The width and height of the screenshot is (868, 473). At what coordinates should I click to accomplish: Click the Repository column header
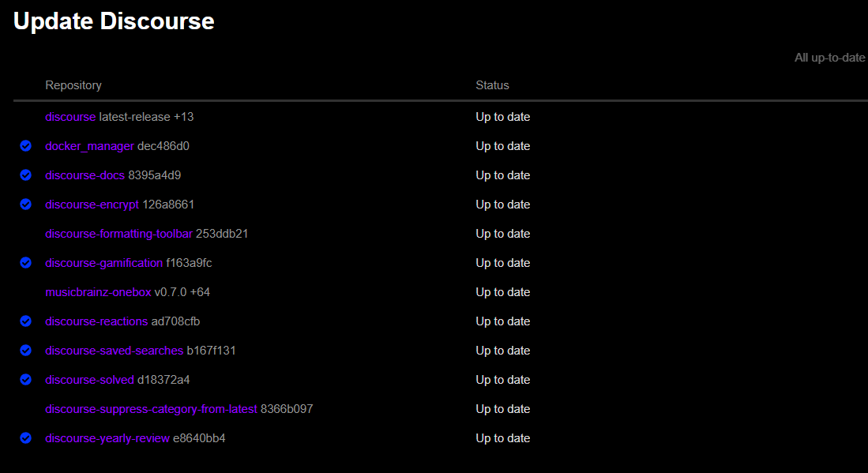click(73, 85)
